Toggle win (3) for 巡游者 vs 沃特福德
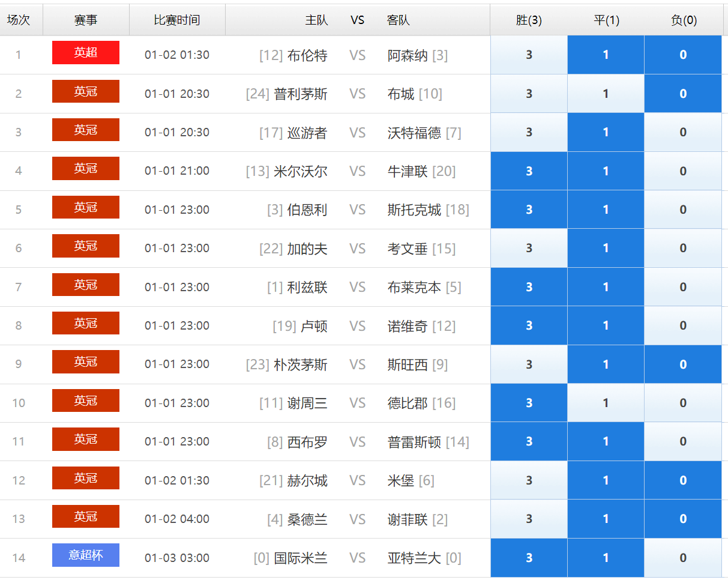Screen dimensions: 728x583 tap(529, 132)
